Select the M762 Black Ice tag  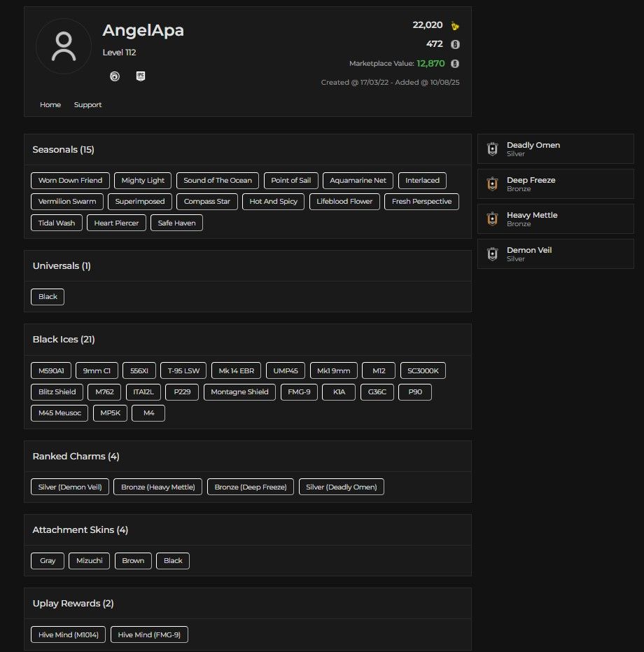pos(104,392)
